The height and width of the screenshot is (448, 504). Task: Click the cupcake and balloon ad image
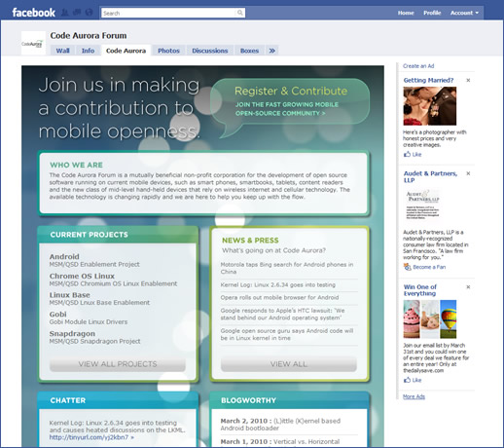click(x=430, y=319)
